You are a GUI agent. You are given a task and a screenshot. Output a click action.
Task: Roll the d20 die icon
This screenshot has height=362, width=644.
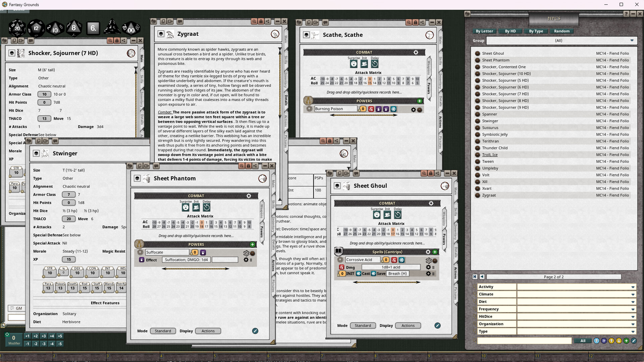[x=16, y=28]
